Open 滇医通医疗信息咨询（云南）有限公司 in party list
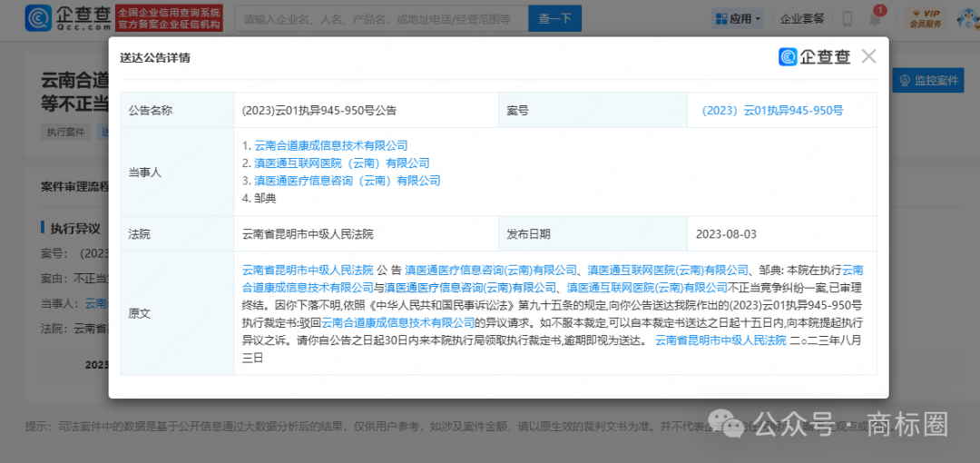980x463 pixels. 348,180
